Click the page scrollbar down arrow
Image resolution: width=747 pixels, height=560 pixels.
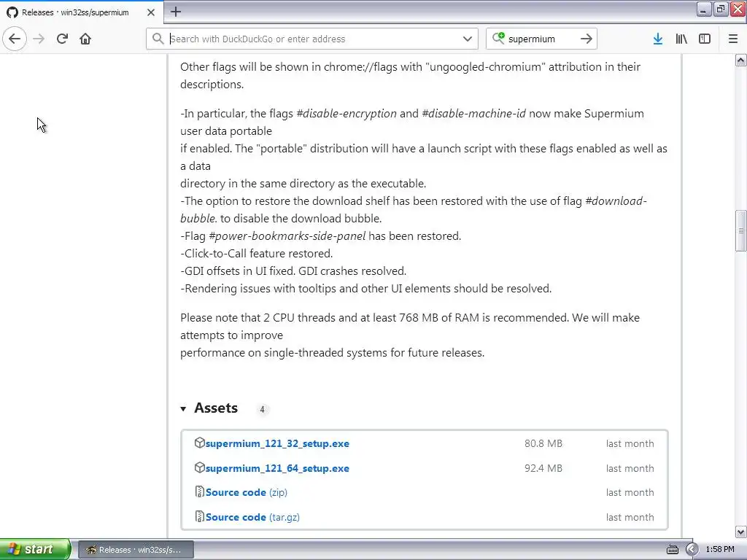click(x=740, y=532)
